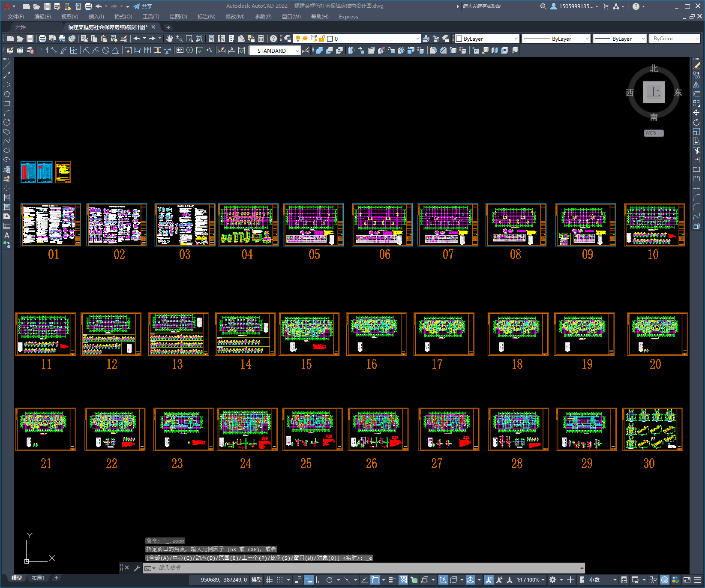Click the Customization menu icon in status bar
Image resolution: width=705 pixels, height=588 pixels.
pyautogui.click(x=697, y=580)
